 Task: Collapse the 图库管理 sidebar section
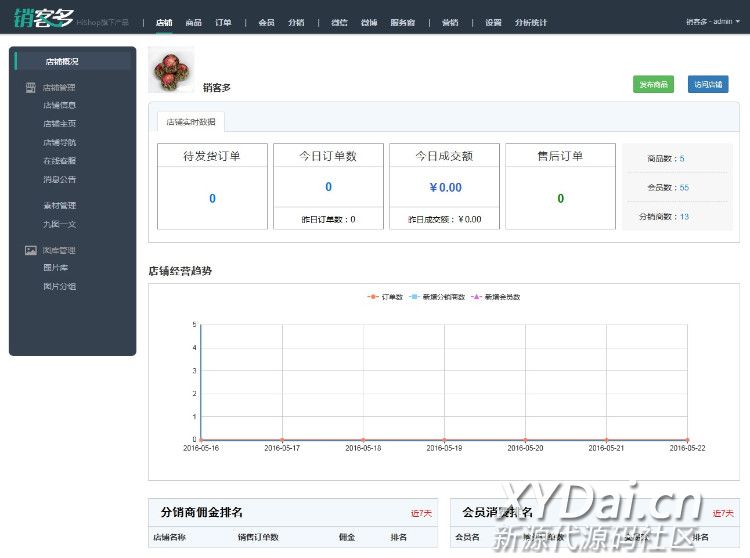[x=59, y=250]
